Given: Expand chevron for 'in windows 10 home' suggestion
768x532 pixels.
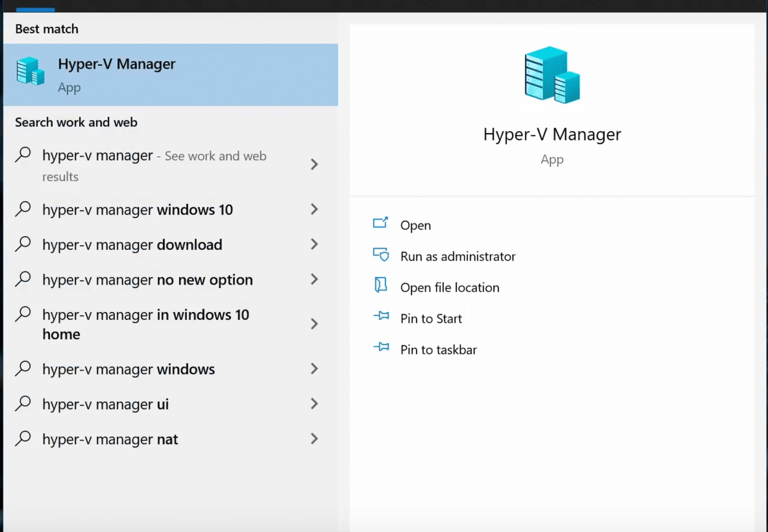Looking at the screenshot, I should pyautogui.click(x=314, y=324).
